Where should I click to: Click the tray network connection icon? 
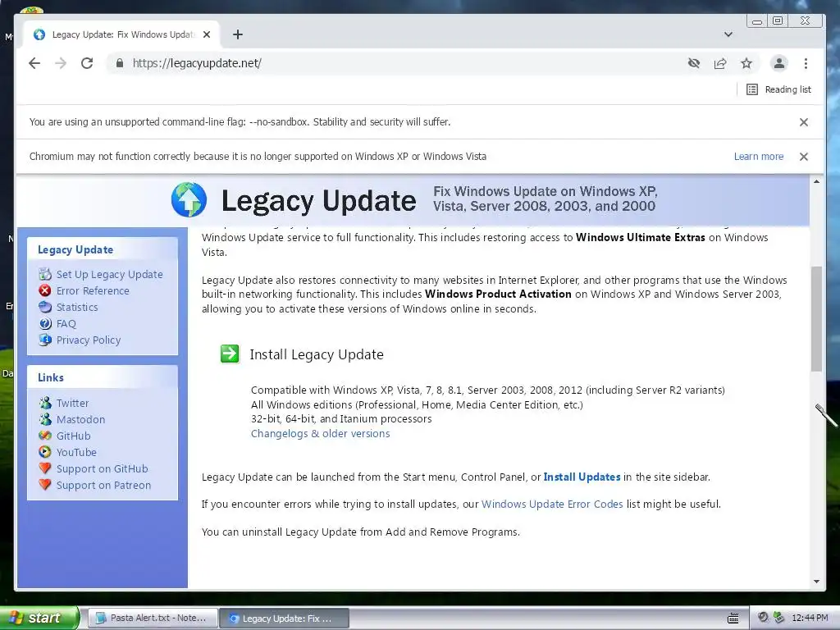(778, 618)
